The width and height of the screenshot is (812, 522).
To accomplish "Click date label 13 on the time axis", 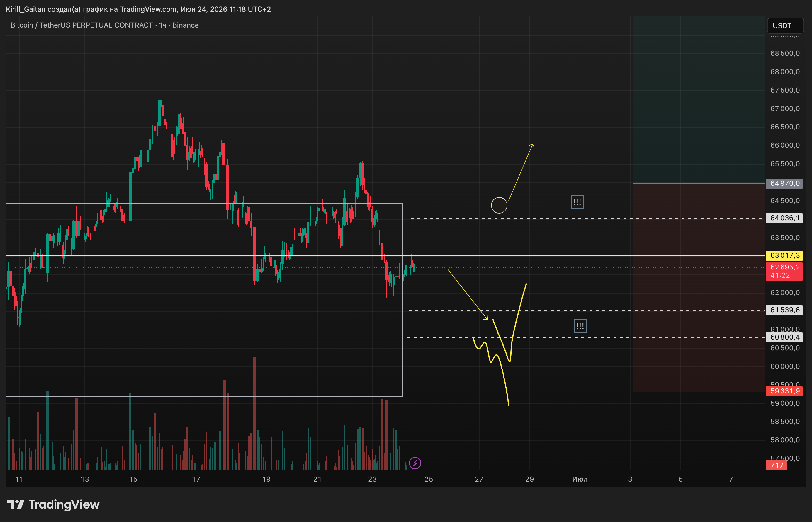I will click(85, 479).
